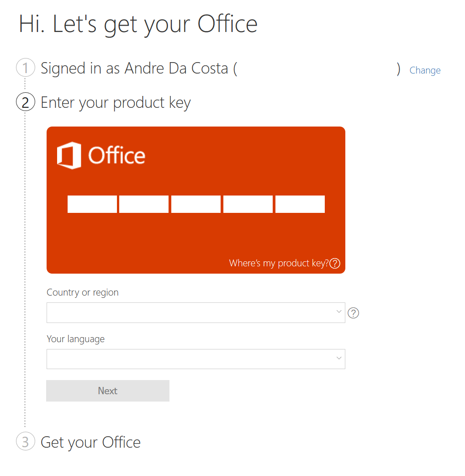Image resolution: width=465 pixels, height=476 pixels.
Task: Click Where's my product key link
Action: [279, 263]
